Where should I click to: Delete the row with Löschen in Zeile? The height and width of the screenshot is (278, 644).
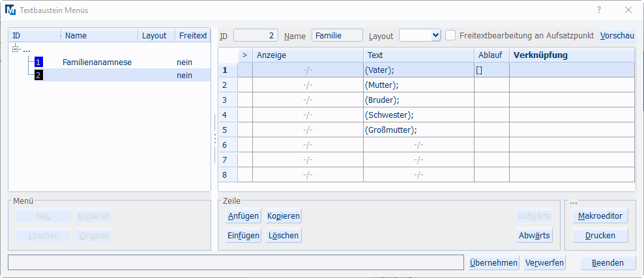point(283,236)
